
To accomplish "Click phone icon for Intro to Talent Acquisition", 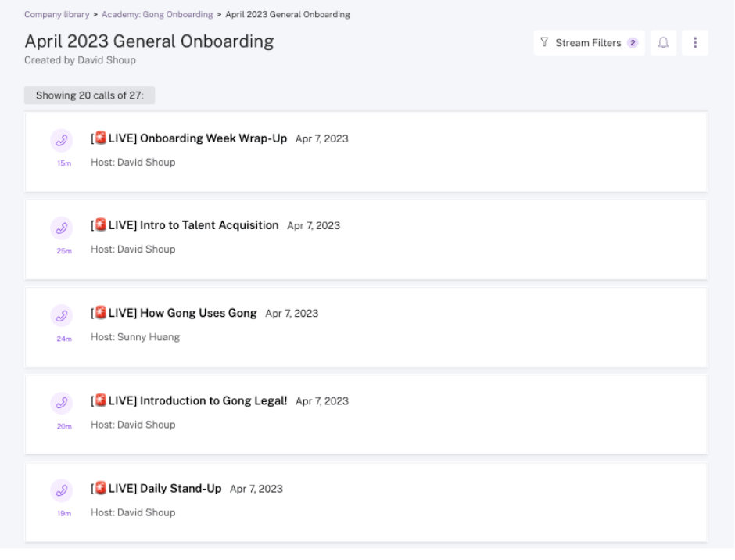I will (x=62, y=228).
